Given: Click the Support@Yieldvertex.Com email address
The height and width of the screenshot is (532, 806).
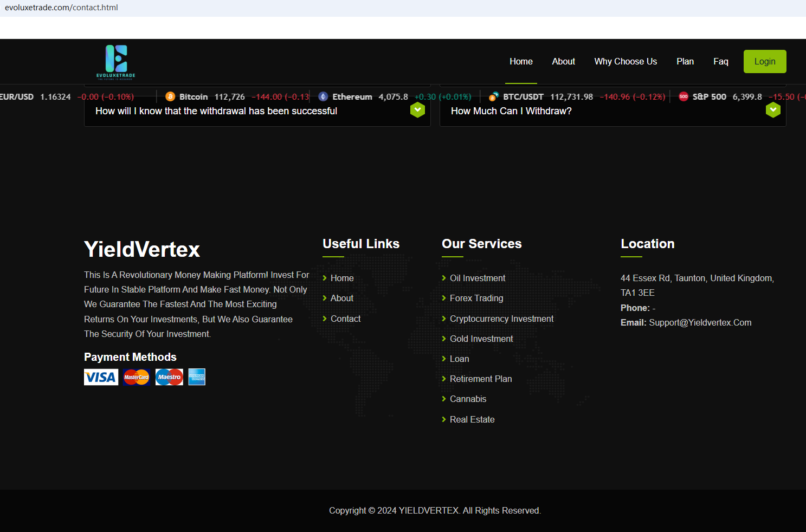Looking at the screenshot, I should [700, 322].
